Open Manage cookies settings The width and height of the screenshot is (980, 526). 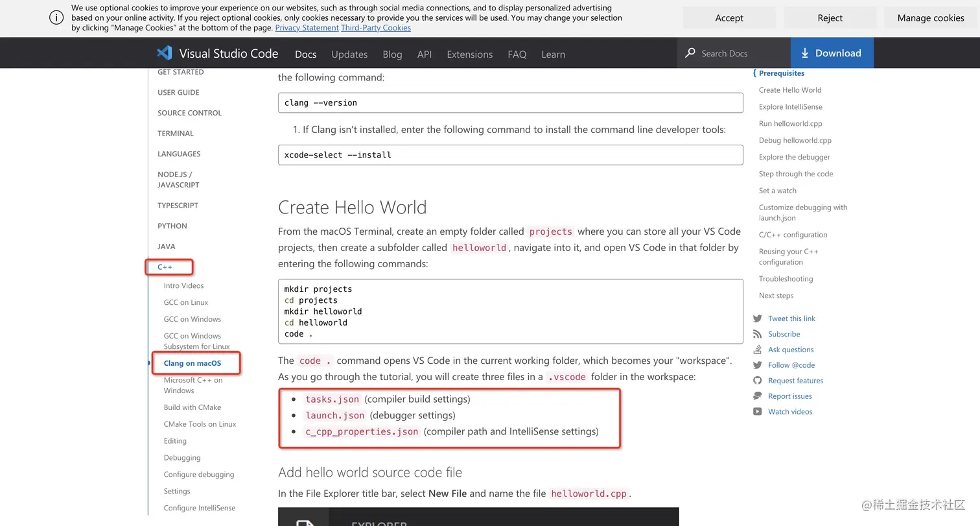pos(931,18)
